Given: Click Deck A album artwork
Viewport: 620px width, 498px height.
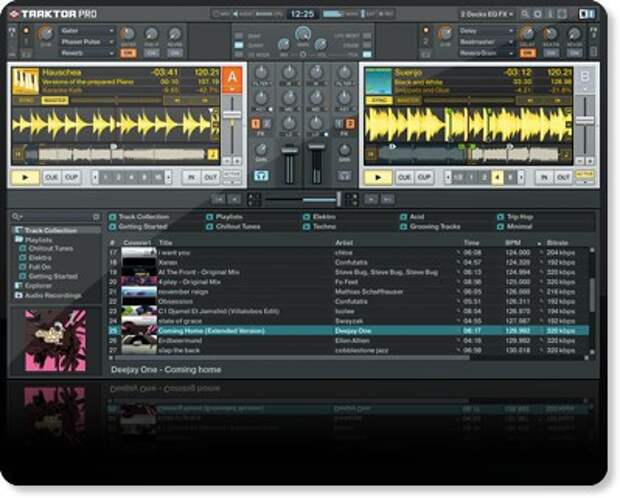Looking at the screenshot, I should (x=26, y=81).
